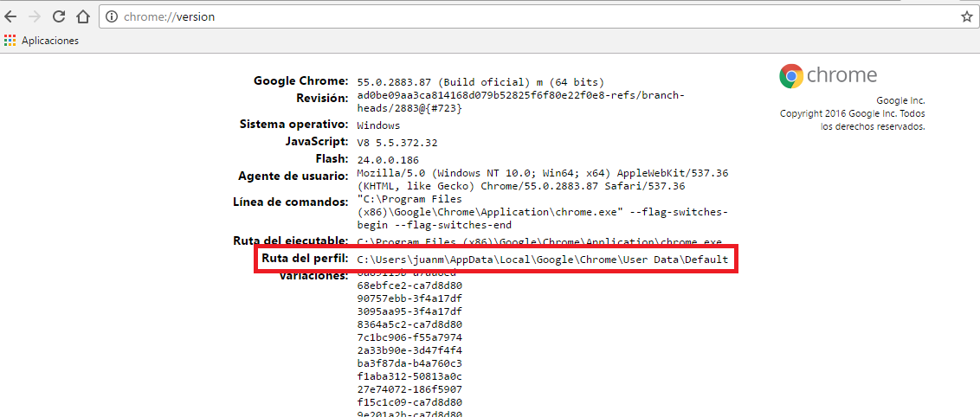Viewport: 980px width, 417px height.
Task: Click variation 8364a5c2-ca7d8d80
Action: pos(409,324)
